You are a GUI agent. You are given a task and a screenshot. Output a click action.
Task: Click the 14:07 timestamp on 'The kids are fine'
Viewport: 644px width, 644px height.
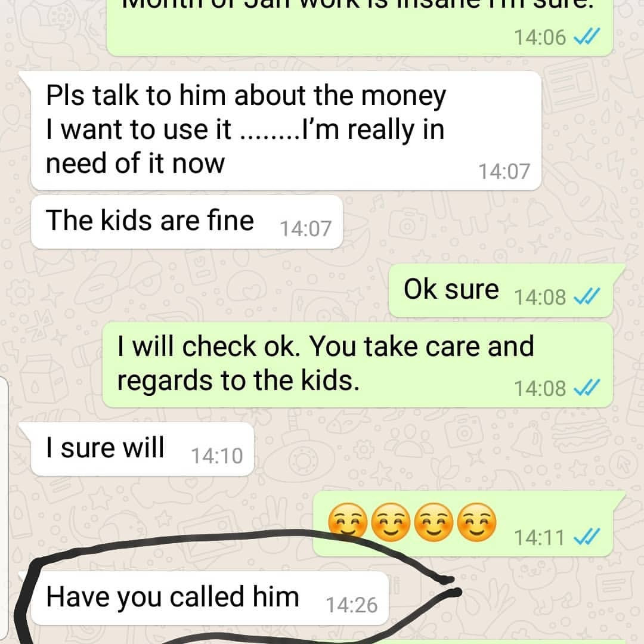click(305, 229)
